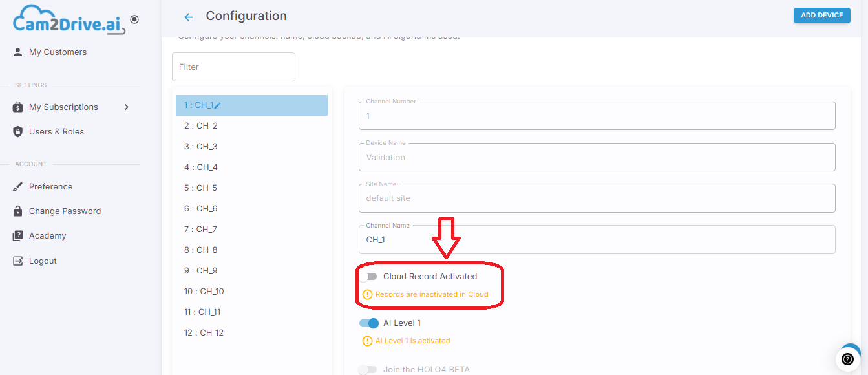Open the help question mark icon
Screen dimensions: 868x375
click(x=848, y=359)
